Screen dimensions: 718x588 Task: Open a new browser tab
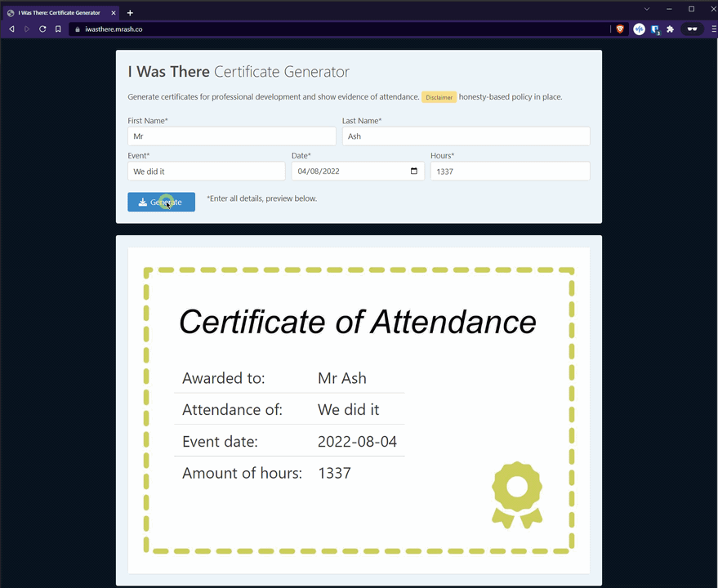pos(130,12)
